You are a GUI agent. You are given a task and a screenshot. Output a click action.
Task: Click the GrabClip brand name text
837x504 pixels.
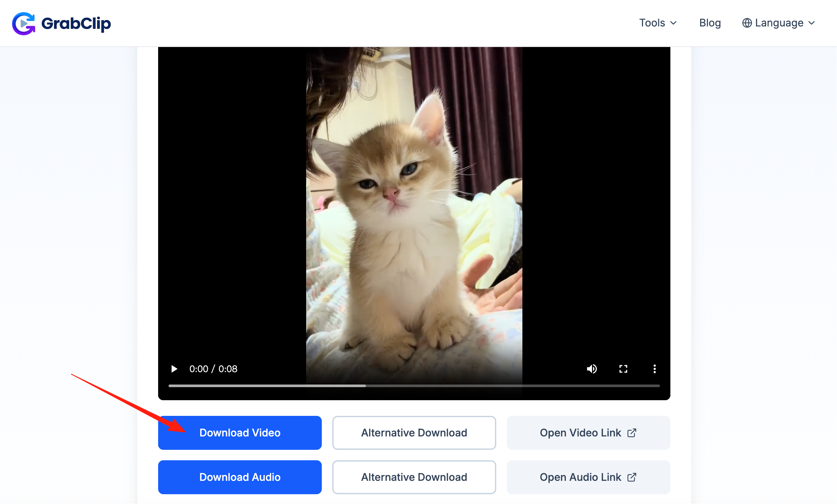pos(76,24)
